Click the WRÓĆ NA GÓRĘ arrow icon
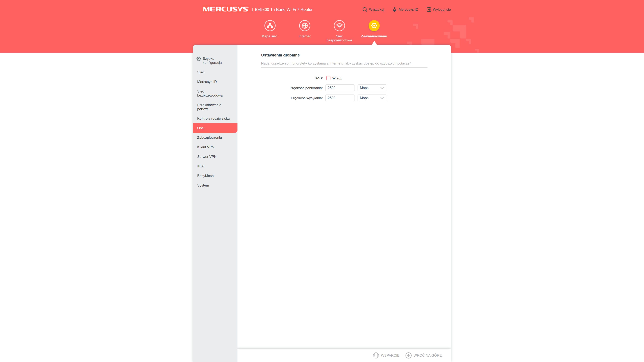644x362 pixels. [x=408, y=355]
